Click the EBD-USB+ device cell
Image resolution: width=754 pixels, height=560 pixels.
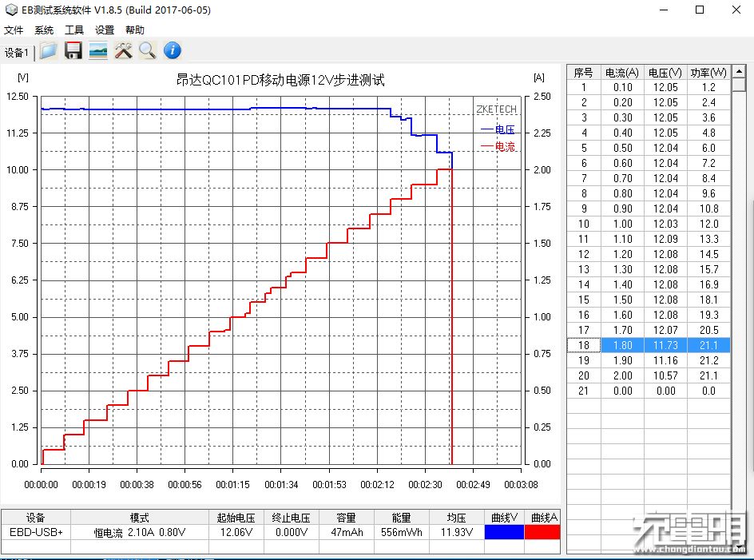coord(36,532)
